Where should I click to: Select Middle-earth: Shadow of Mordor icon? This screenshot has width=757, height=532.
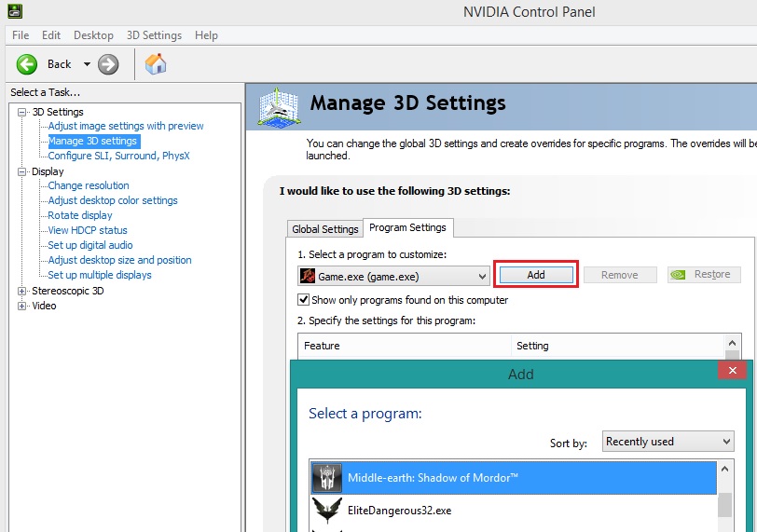pyautogui.click(x=327, y=478)
